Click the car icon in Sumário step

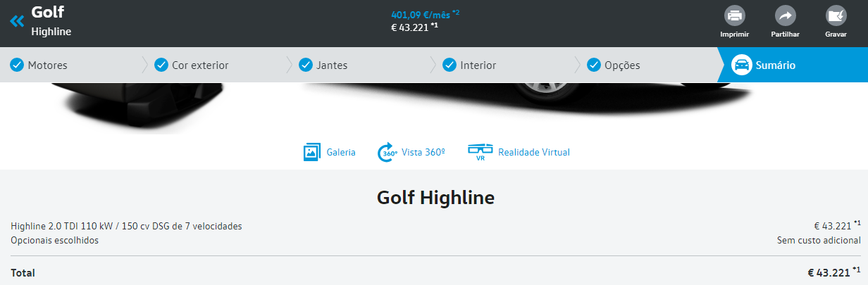(x=741, y=65)
